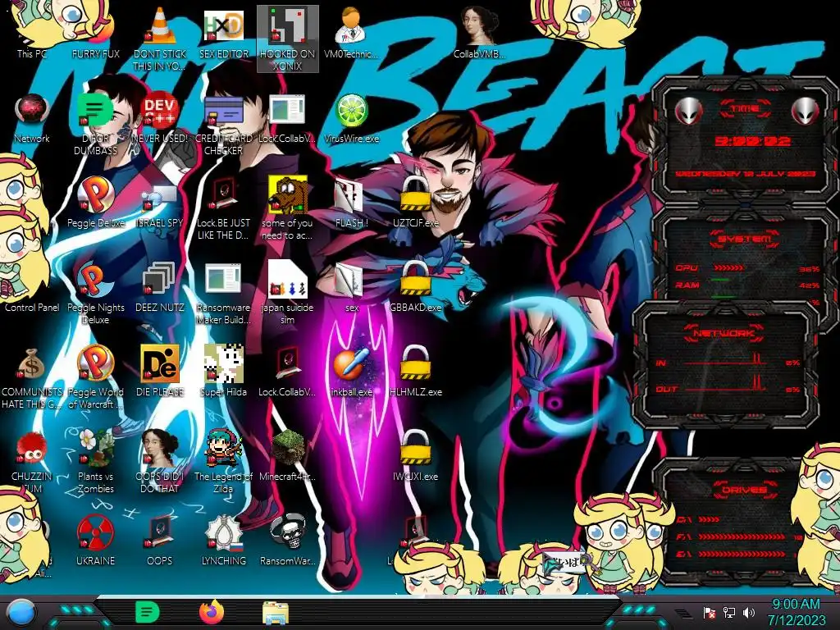Click the NETWORK gadget header
840x630 pixels.
724,333
